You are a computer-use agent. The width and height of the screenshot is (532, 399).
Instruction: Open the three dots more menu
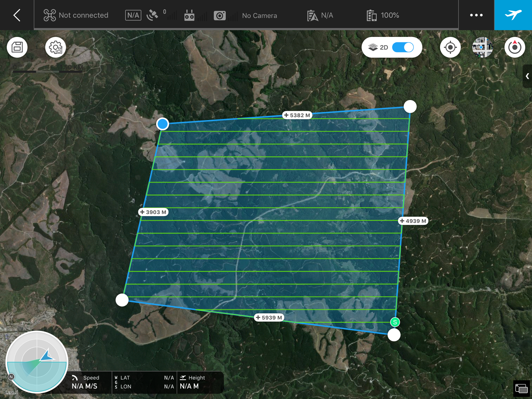coord(476,15)
